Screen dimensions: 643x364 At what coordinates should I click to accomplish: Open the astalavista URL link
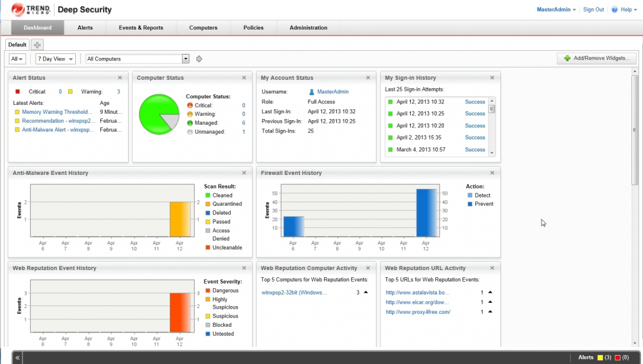421,293
